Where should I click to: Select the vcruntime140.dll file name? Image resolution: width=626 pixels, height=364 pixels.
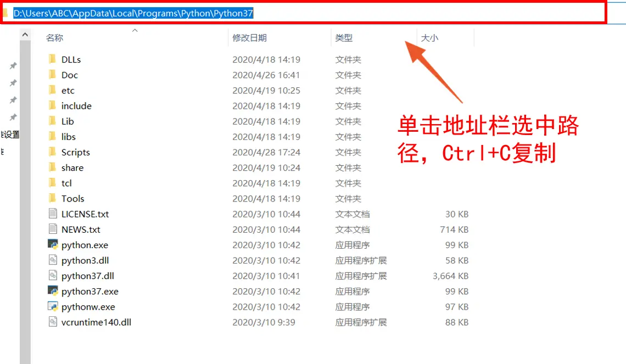[96, 322]
